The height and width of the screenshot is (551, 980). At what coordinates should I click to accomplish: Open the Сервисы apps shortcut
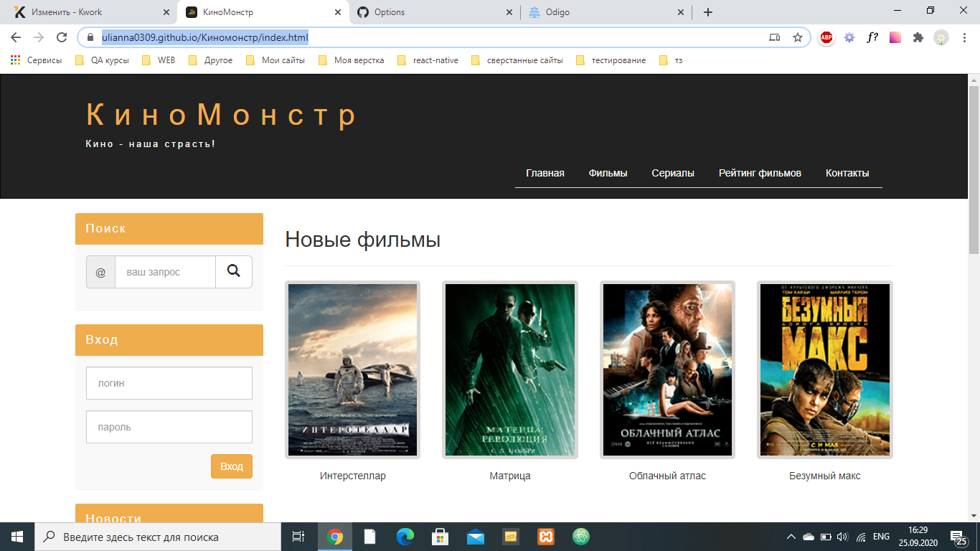click(36, 60)
